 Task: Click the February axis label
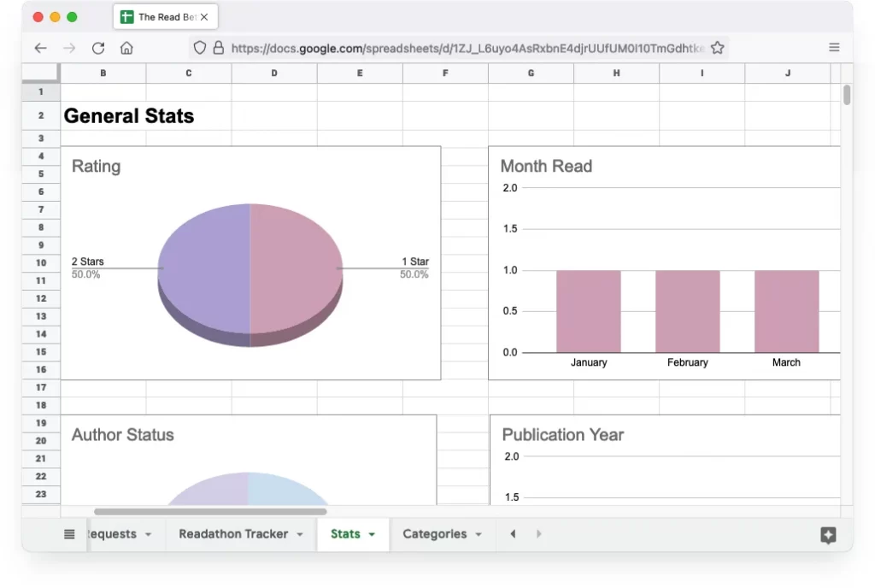pyautogui.click(x=688, y=362)
